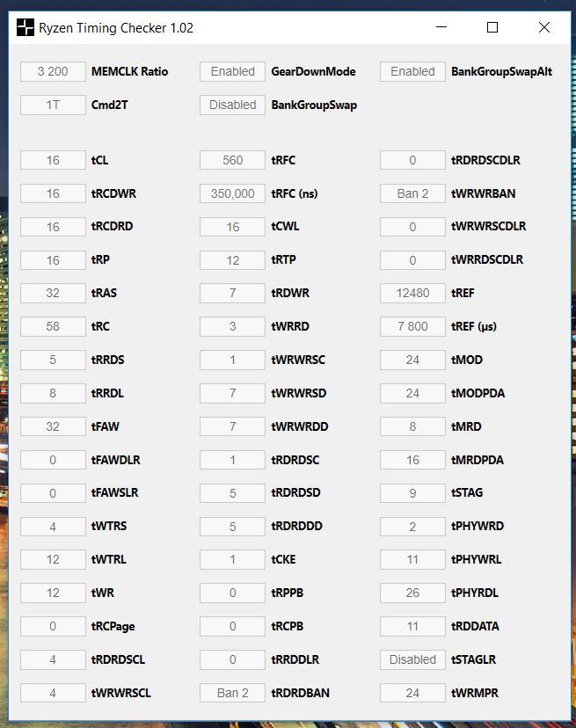Click the tPHYWRL value field
The height and width of the screenshot is (728, 576).
tap(412, 559)
